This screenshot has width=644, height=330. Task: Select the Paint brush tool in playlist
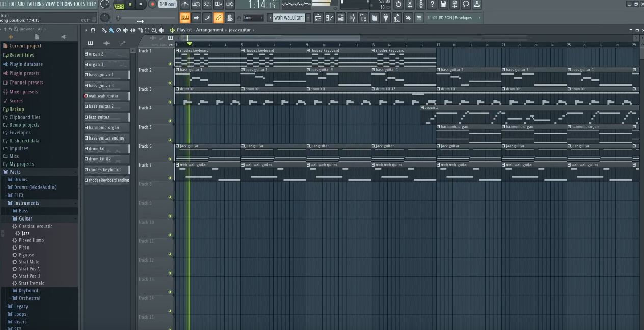click(112, 30)
